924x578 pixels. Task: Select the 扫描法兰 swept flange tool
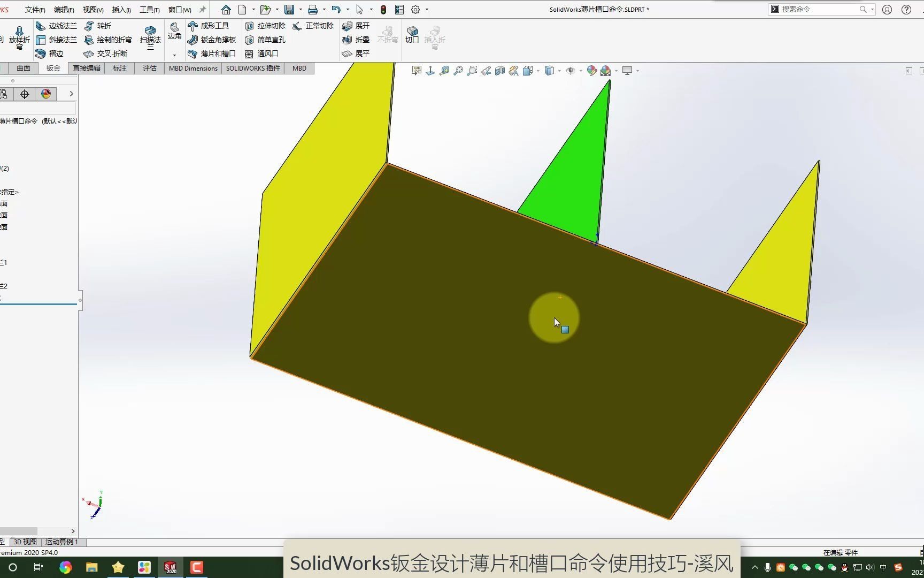coord(150,37)
